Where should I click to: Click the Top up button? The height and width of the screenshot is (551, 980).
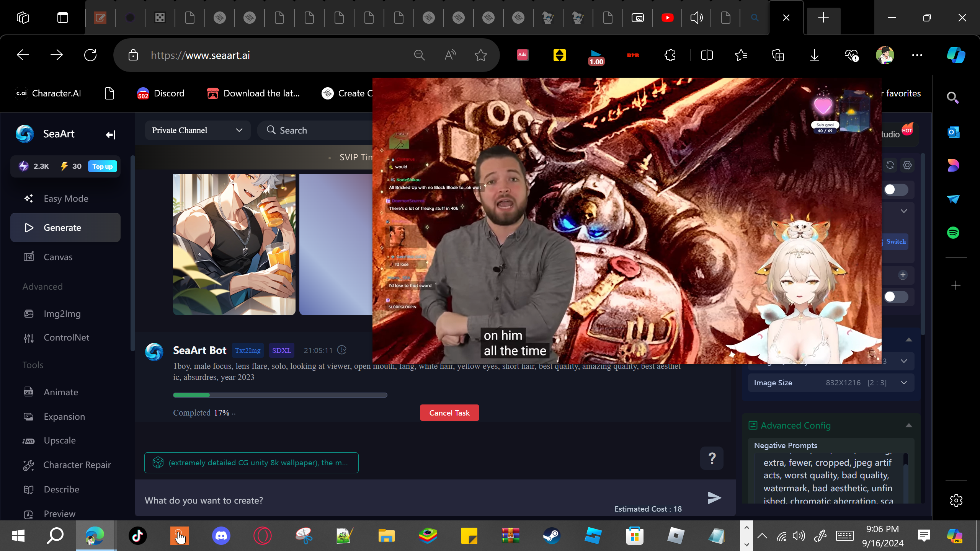(x=103, y=166)
